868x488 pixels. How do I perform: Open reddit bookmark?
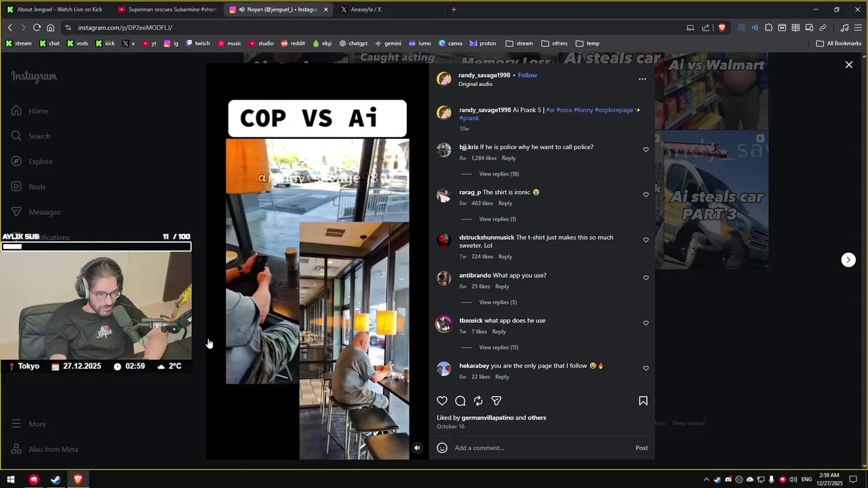click(x=293, y=43)
